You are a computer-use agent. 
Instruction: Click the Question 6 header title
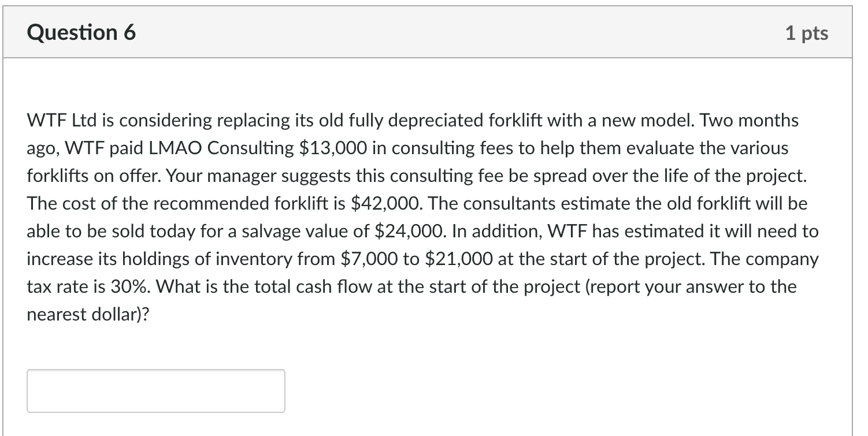tap(83, 32)
